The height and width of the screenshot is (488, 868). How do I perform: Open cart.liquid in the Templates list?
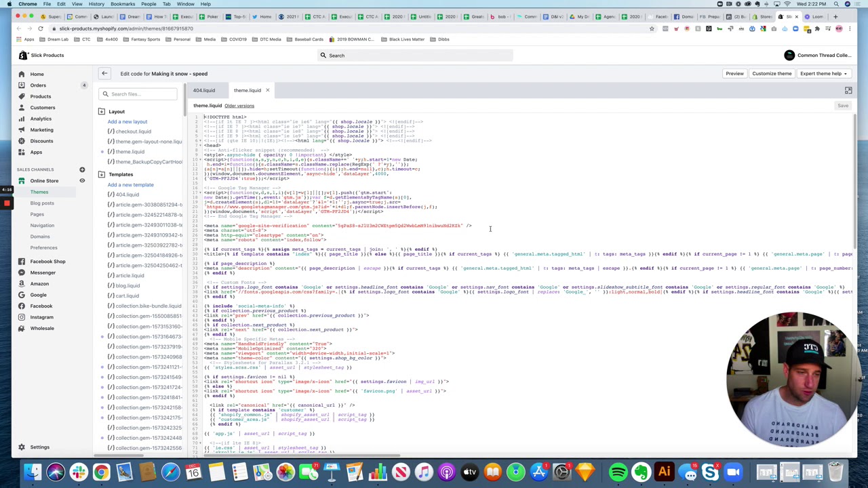point(127,296)
